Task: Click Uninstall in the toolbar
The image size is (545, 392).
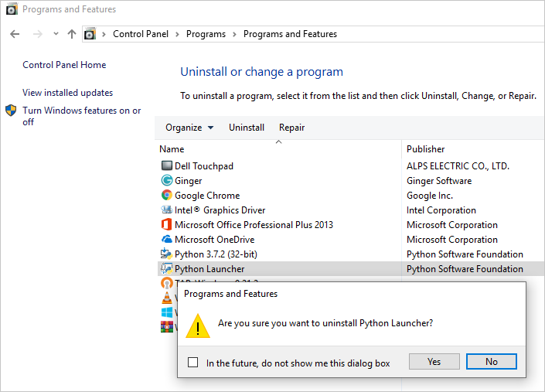Action: 247,128
